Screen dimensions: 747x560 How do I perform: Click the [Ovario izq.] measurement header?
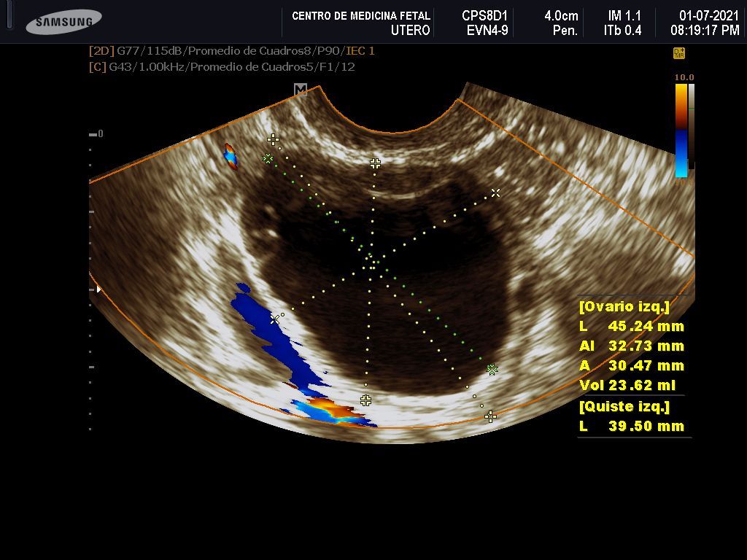(x=624, y=306)
